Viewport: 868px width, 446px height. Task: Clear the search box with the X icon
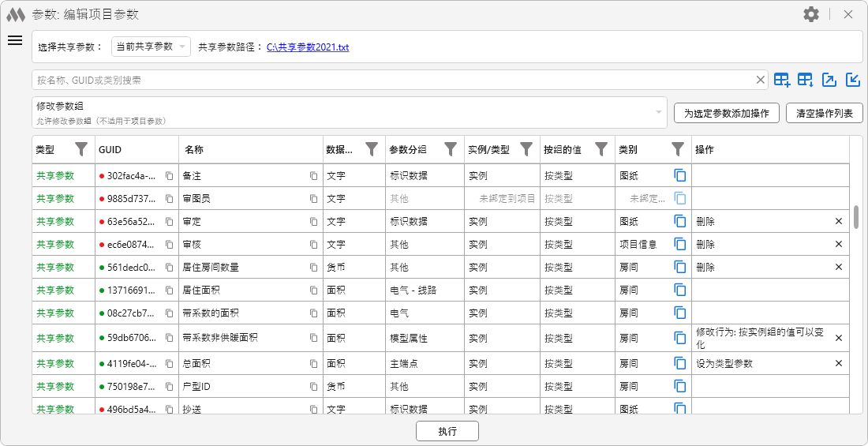(761, 80)
